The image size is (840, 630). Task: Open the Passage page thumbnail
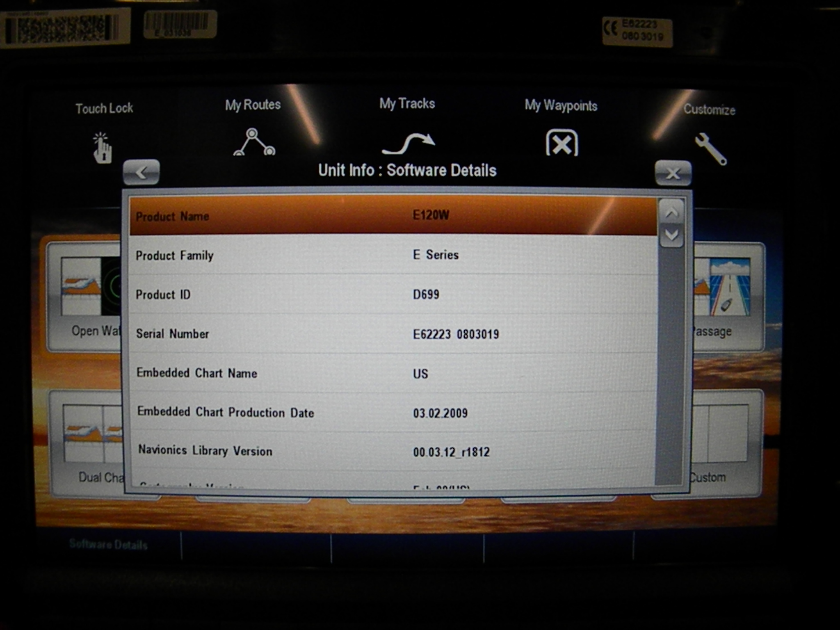coord(728,296)
